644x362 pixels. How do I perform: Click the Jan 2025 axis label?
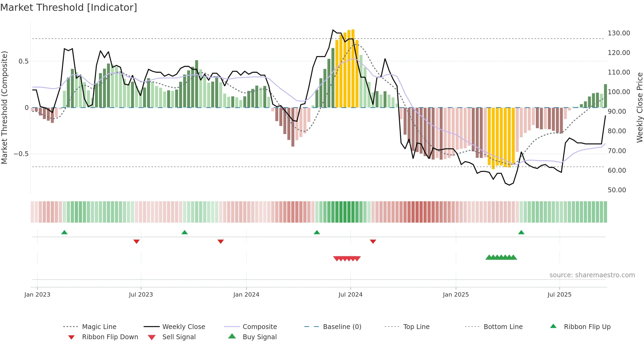click(456, 295)
